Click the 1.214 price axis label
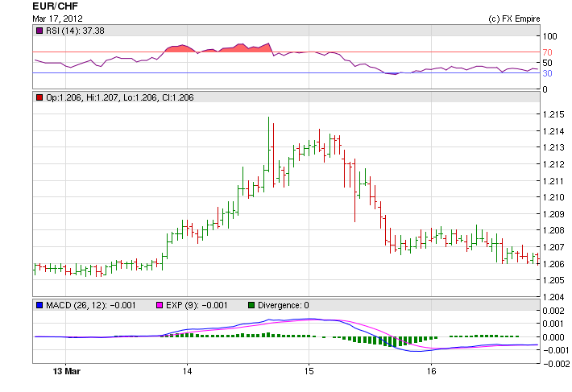 (x=553, y=131)
